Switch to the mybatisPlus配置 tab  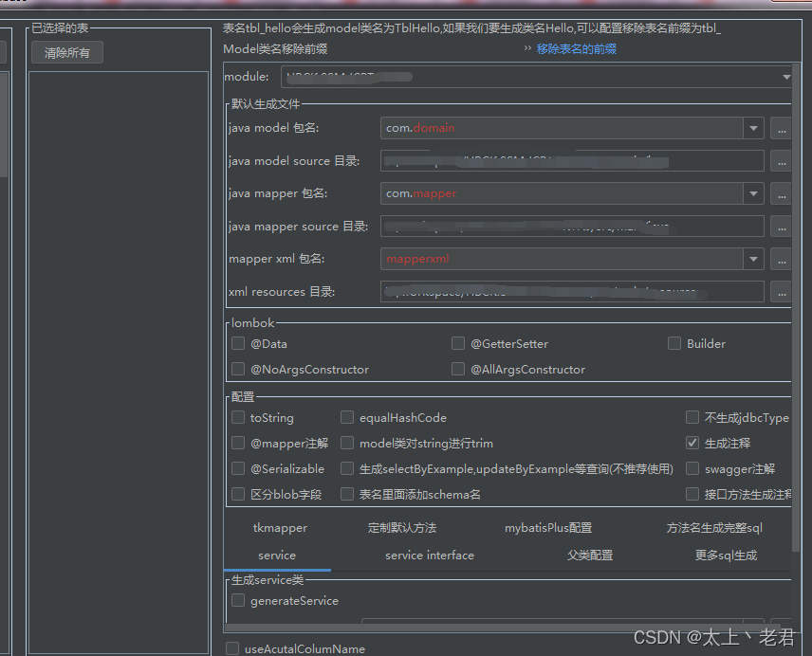548,528
